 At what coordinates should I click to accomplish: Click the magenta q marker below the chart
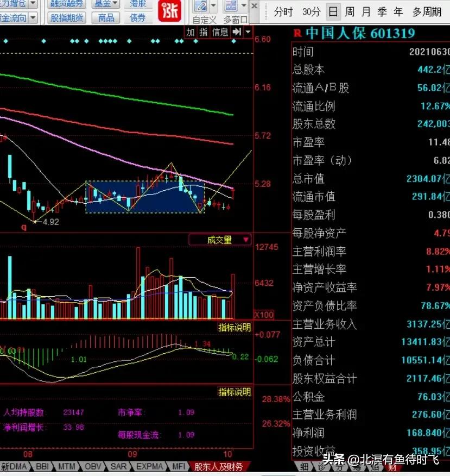pos(24,227)
